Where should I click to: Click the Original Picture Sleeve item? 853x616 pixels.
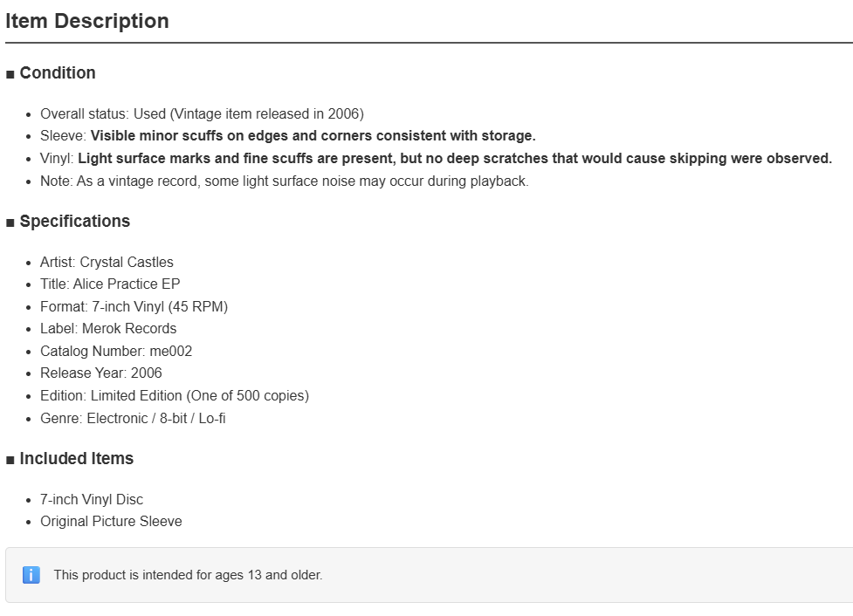coord(111,522)
